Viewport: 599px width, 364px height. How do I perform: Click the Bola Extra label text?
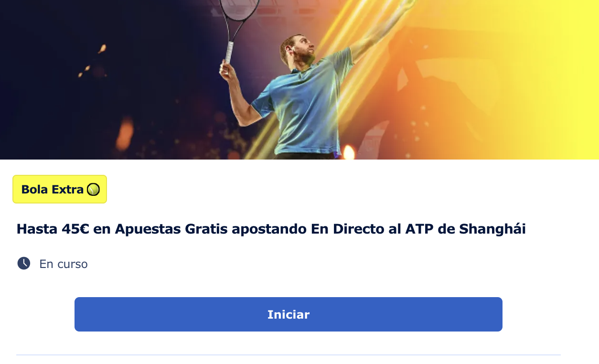(x=53, y=190)
